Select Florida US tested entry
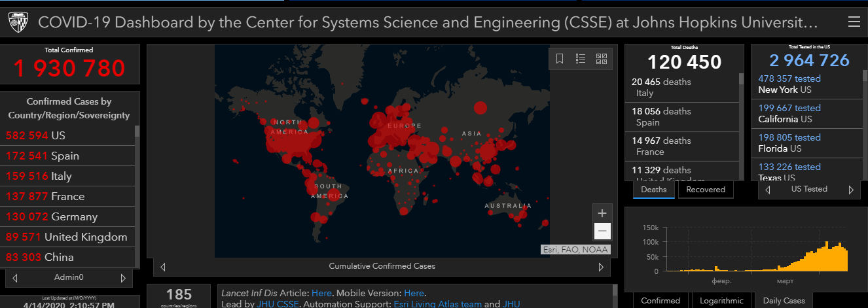This screenshot has height=308, width=868. tap(807, 143)
